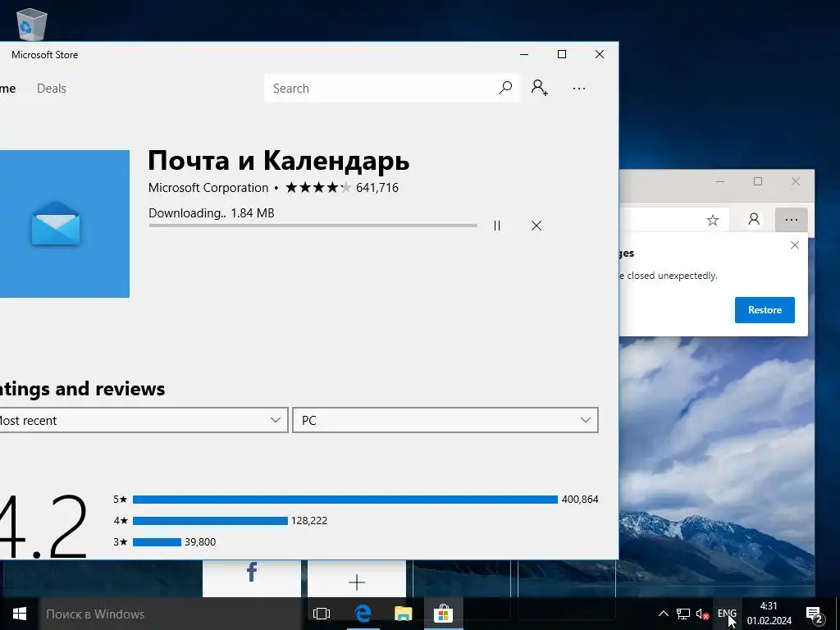
Task: Maximize the Microsoft Store window
Action: click(x=562, y=54)
